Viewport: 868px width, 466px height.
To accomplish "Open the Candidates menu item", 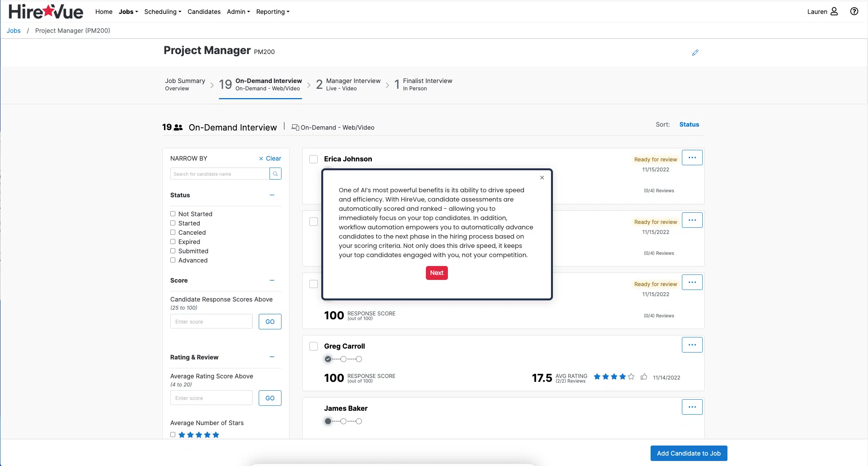I will [204, 12].
